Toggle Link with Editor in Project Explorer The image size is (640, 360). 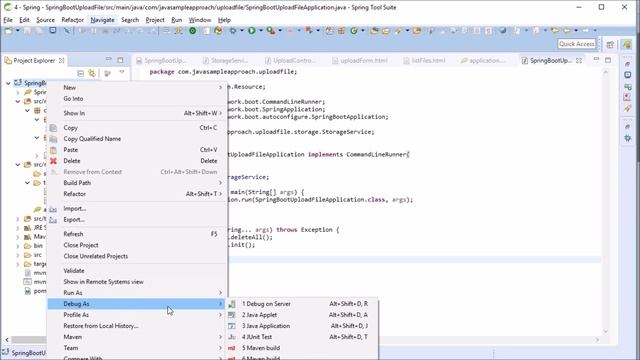point(92,73)
